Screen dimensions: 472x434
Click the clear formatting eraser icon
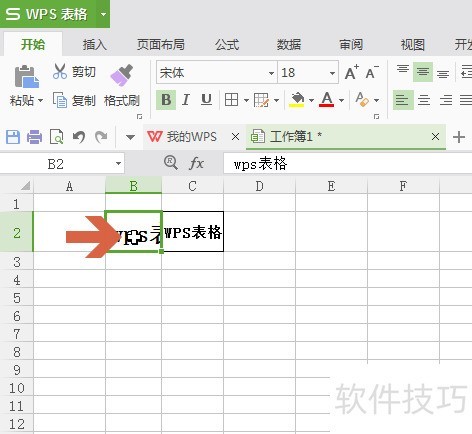(362, 100)
